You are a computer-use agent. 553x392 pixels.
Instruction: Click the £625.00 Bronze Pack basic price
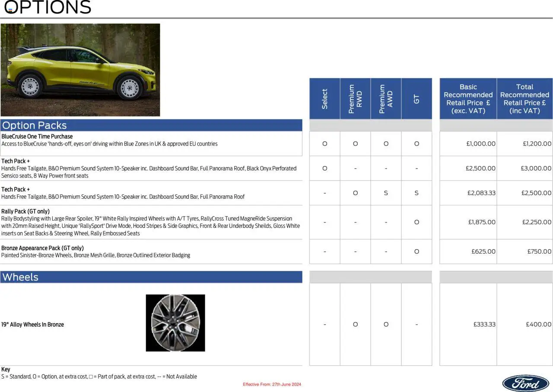pos(483,252)
